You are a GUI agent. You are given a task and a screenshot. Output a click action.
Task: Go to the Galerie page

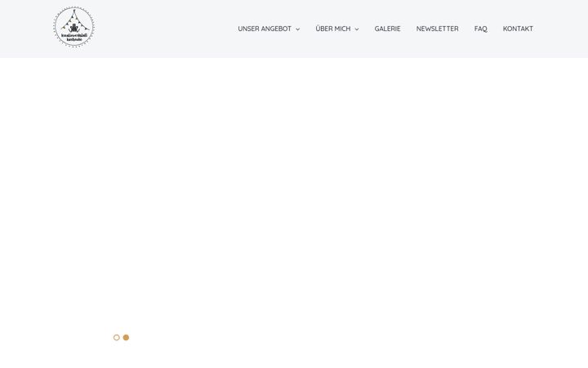point(387,29)
